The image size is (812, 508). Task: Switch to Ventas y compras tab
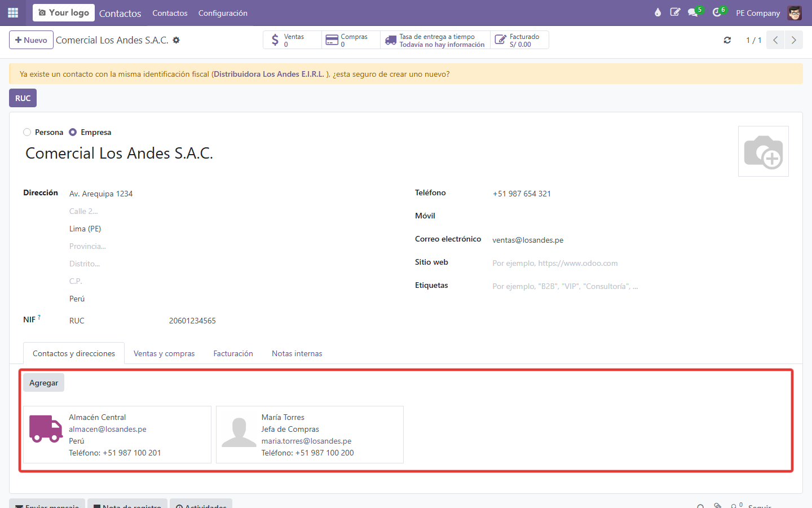pos(164,353)
